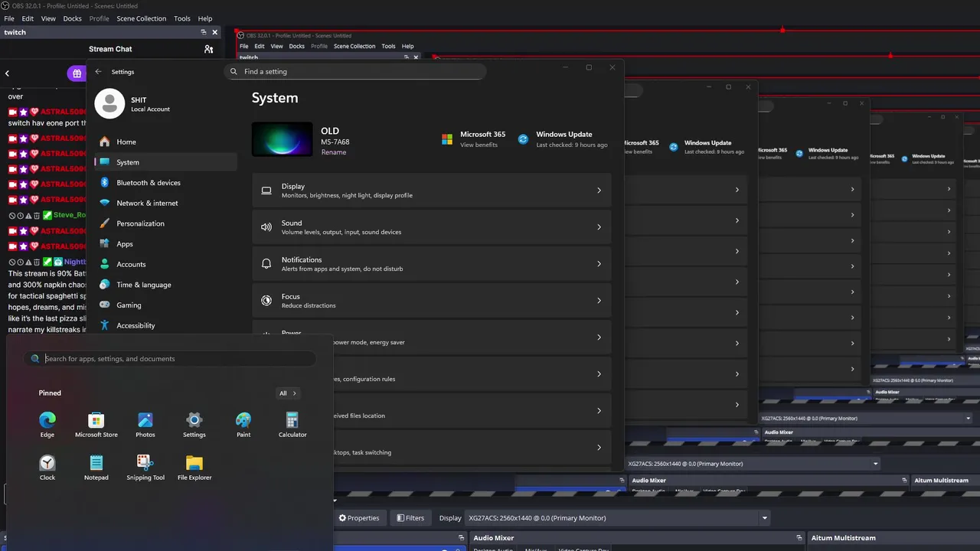Click Windows Update last checked status
The width and height of the screenshot is (980, 551).
[572, 145]
